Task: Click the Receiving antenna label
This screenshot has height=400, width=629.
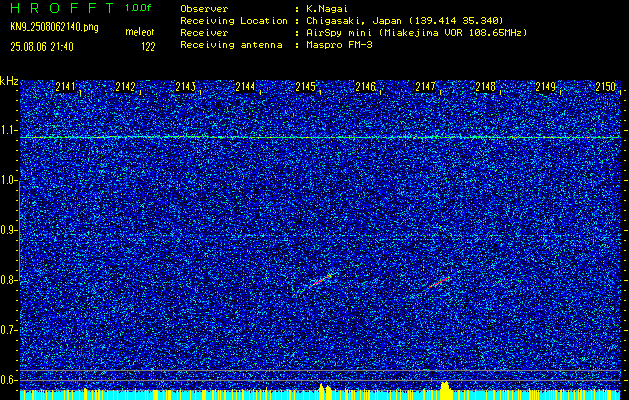Action: (x=231, y=45)
